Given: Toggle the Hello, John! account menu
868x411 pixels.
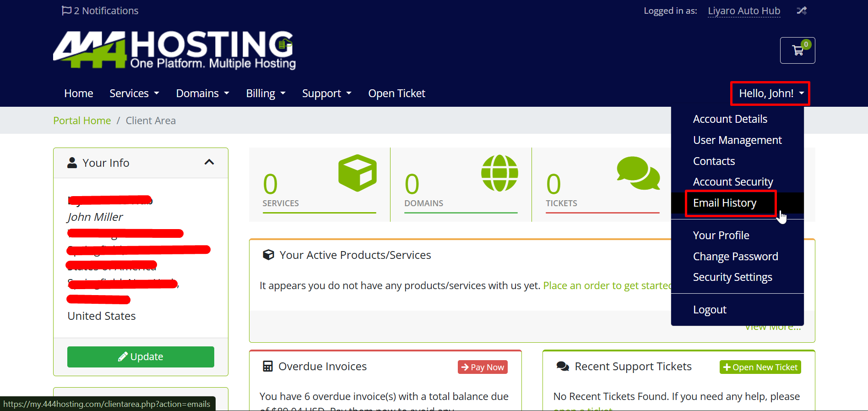Looking at the screenshot, I should tap(771, 93).
